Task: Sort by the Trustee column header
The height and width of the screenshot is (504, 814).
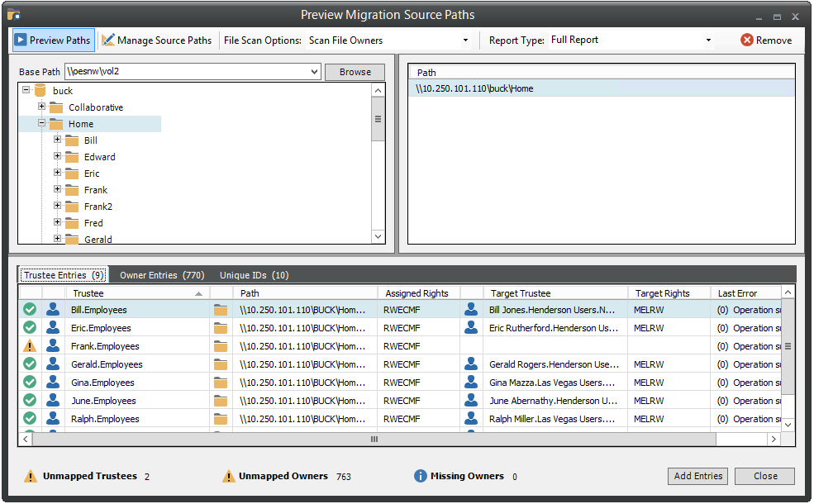Action: click(x=137, y=293)
